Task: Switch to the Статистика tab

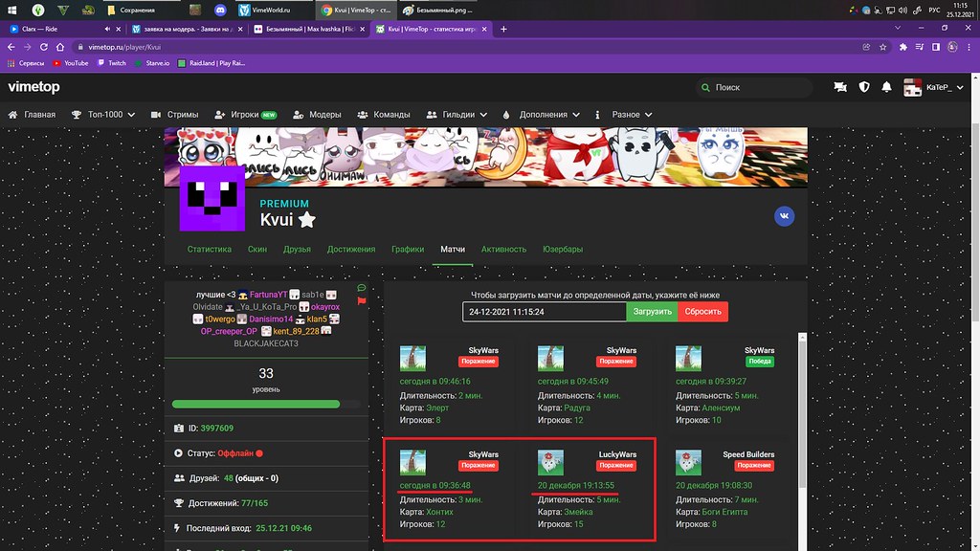Action: (210, 249)
